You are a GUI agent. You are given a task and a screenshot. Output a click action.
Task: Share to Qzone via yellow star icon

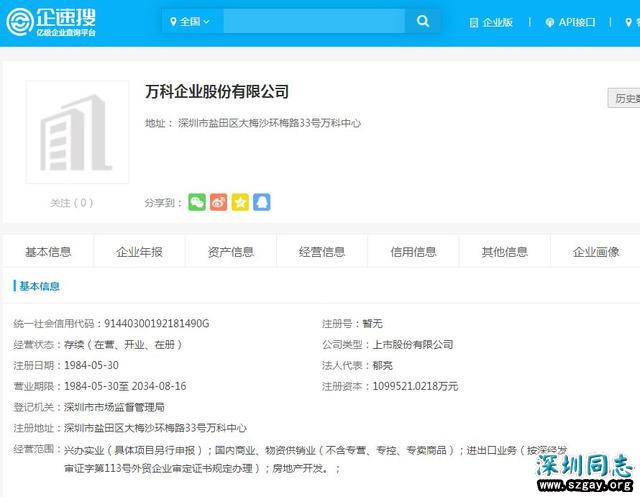pos(240,202)
